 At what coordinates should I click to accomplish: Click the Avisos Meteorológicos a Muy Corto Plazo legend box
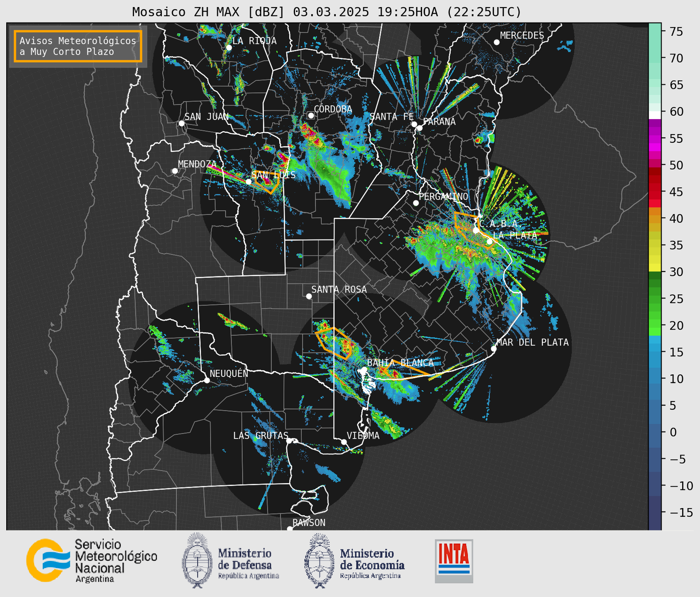(78, 46)
